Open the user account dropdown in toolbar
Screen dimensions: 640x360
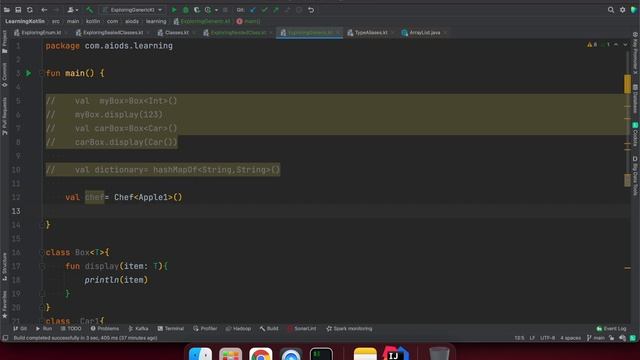73,10
